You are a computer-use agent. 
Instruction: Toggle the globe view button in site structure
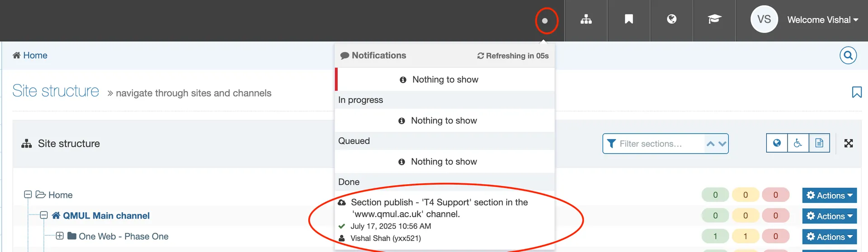(x=777, y=143)
